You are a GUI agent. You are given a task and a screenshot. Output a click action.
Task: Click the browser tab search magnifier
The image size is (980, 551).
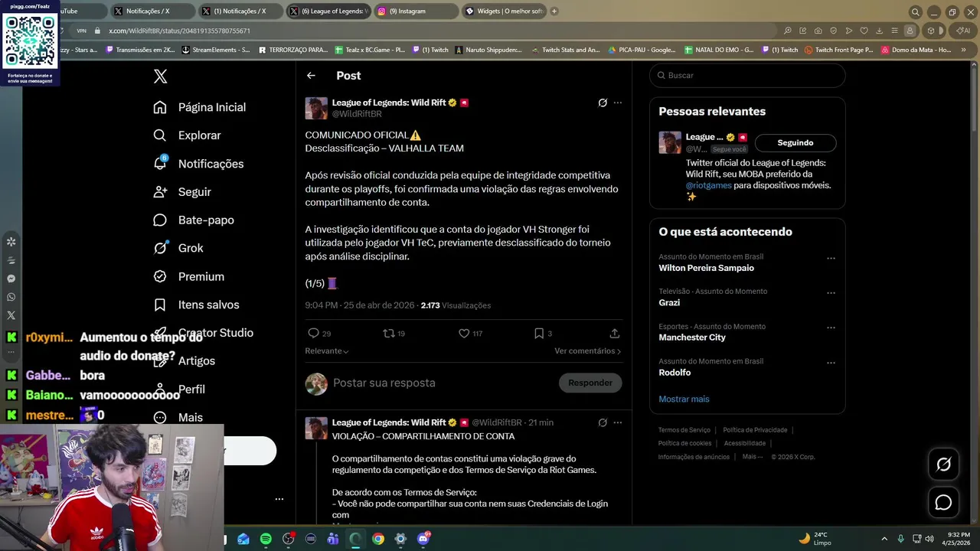tap(915, 12)
